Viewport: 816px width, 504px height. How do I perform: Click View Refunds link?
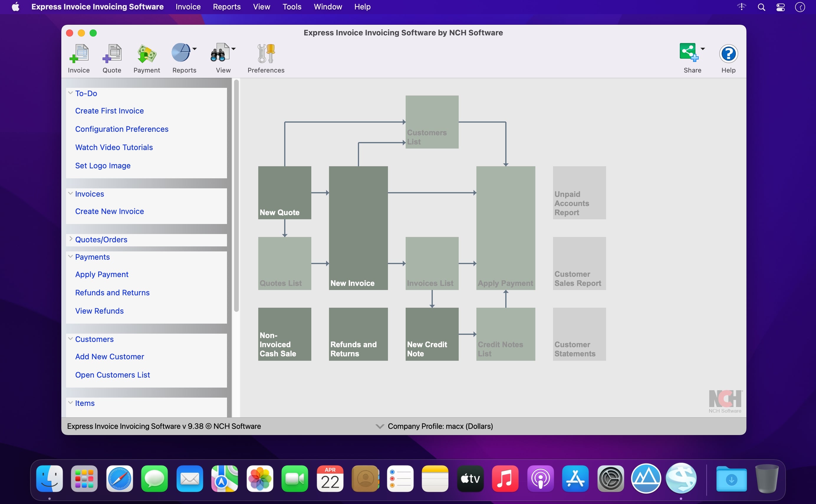99,311
